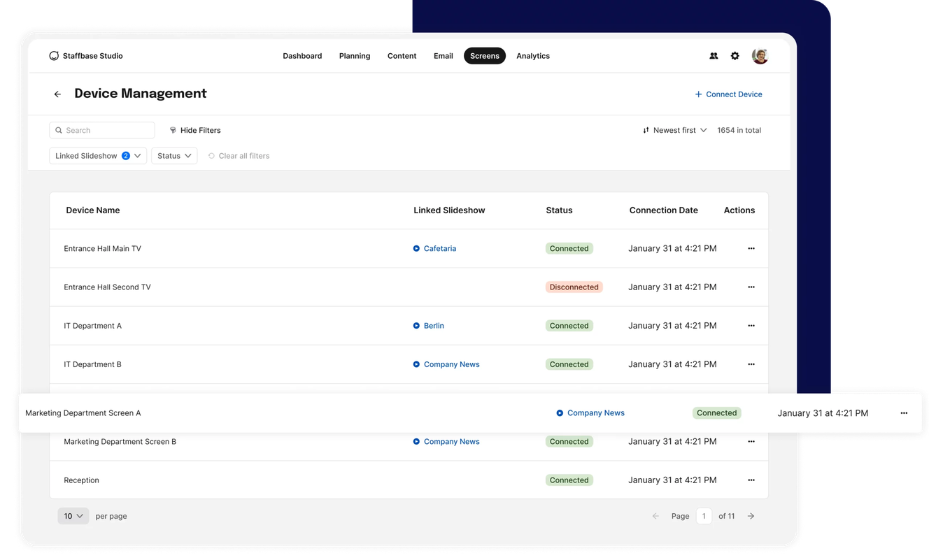Open the settings gear icon
Image resolution: width=929 pixels, height=560 pixels.
pos(735,55)
